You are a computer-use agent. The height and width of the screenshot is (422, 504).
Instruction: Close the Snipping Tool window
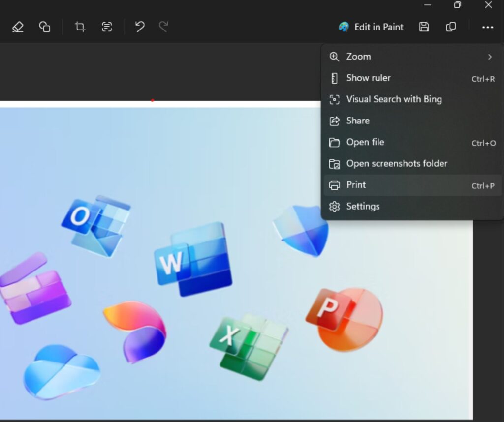488,5
